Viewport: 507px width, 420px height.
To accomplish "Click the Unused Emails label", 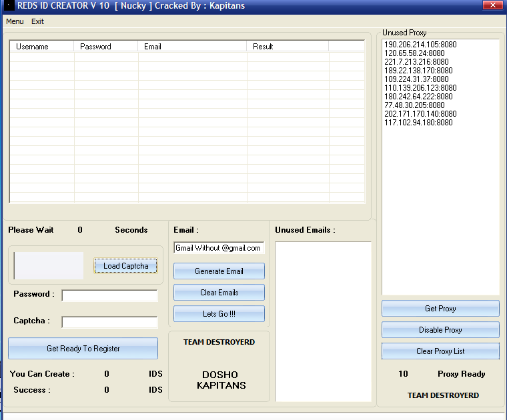I will click(305, 230).
